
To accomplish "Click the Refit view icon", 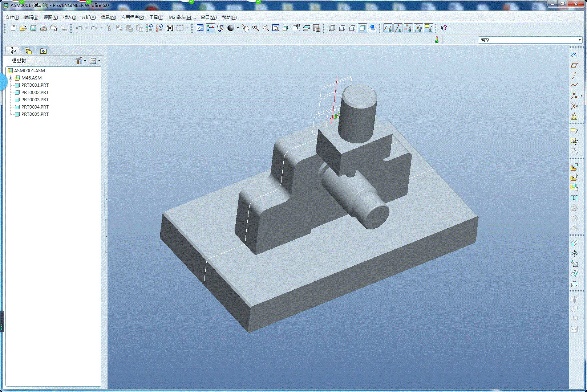I will tap(276, 28).
